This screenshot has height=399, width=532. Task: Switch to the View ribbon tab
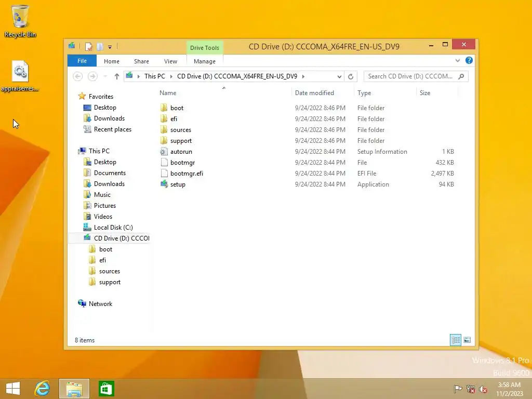tap(170, 61)
